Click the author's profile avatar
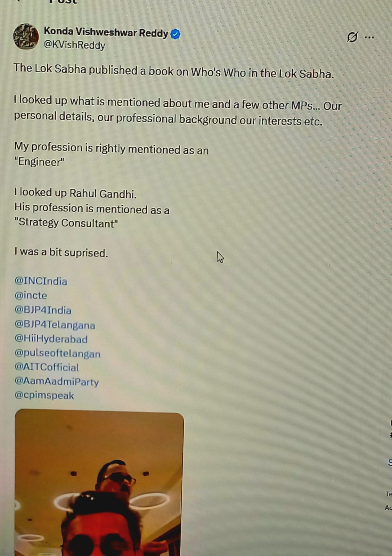Screen dimensions: 392x556 pos(26,36)
